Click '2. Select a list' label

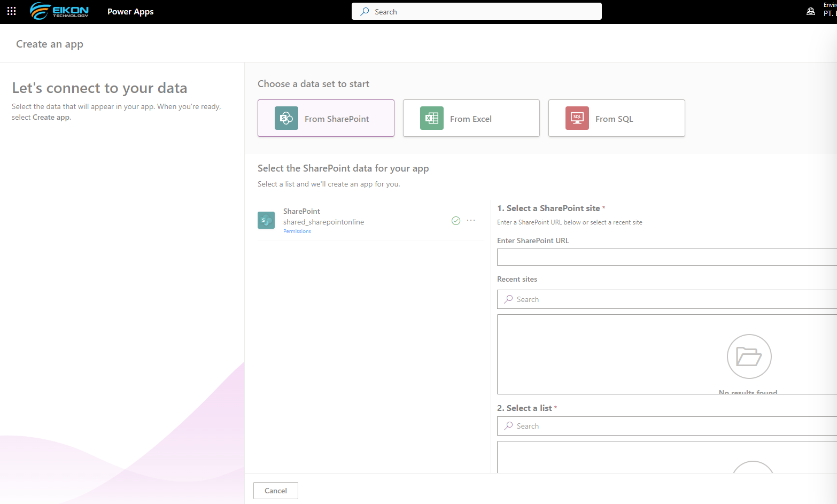pyautogui.click(x=524, y=408)
